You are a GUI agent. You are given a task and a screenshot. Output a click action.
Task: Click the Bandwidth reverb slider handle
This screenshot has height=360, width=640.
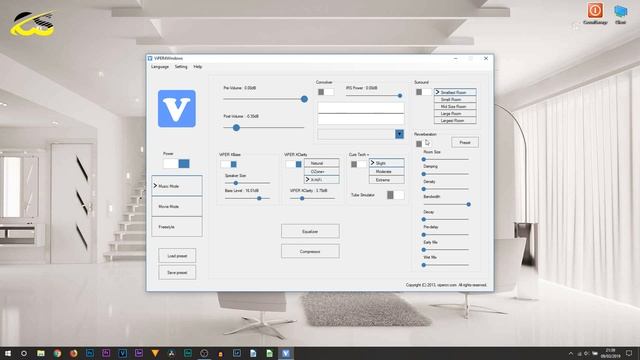(x=469, y=204)
